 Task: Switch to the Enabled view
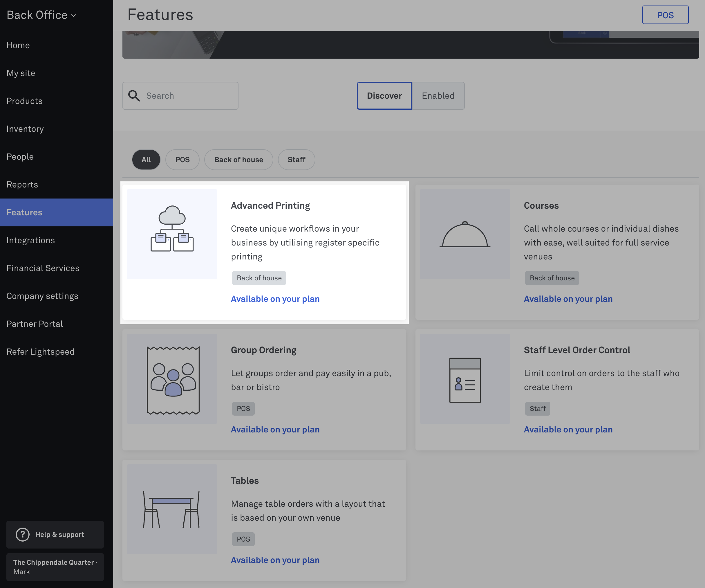point(438,96)
